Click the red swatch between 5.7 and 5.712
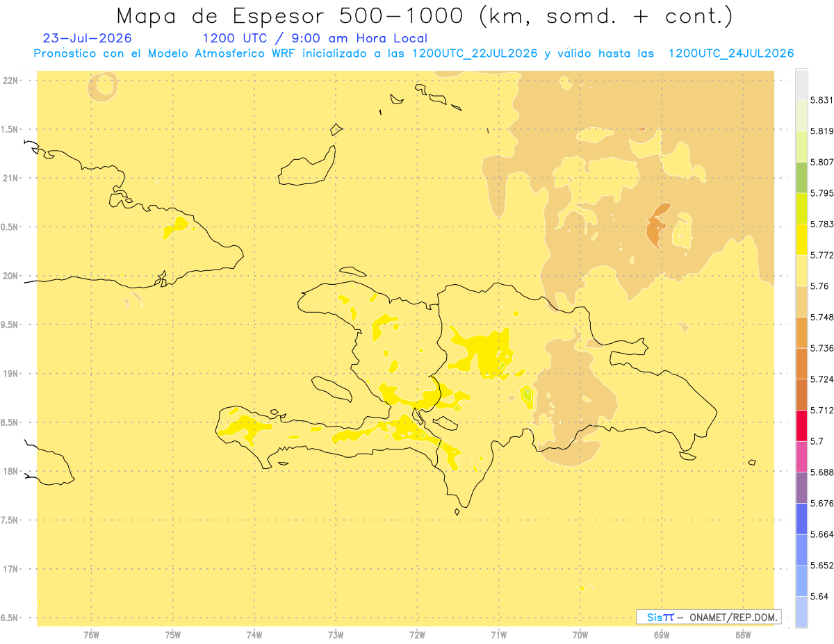Image resolution: width=834 pixels, height=644 pixels. coord(801,425)
